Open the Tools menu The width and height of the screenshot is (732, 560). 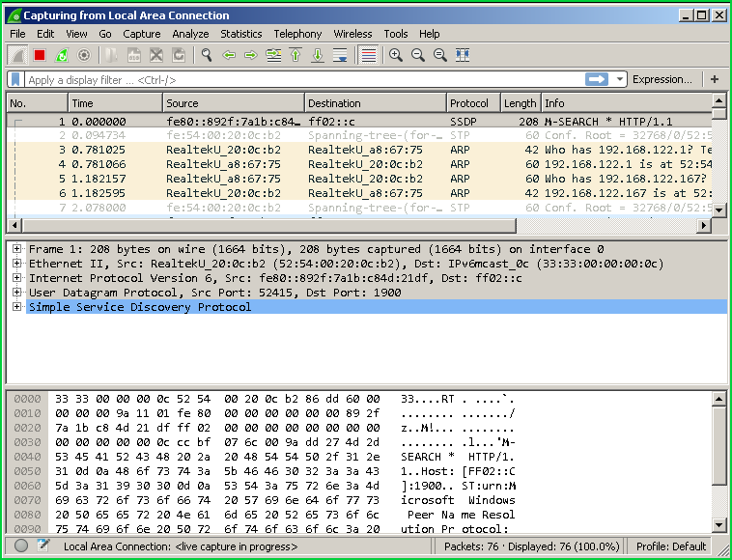click(396, 34)
